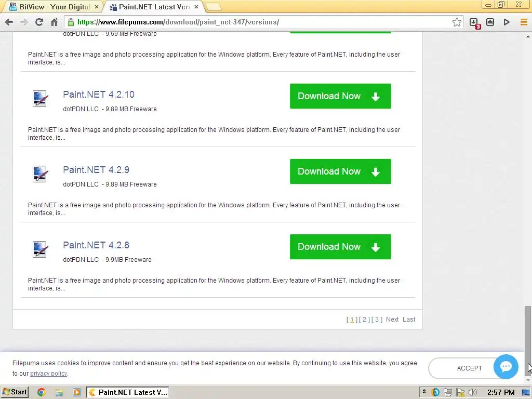Click the scrollbar up arrow
The image size is (532, 399).
528,36
